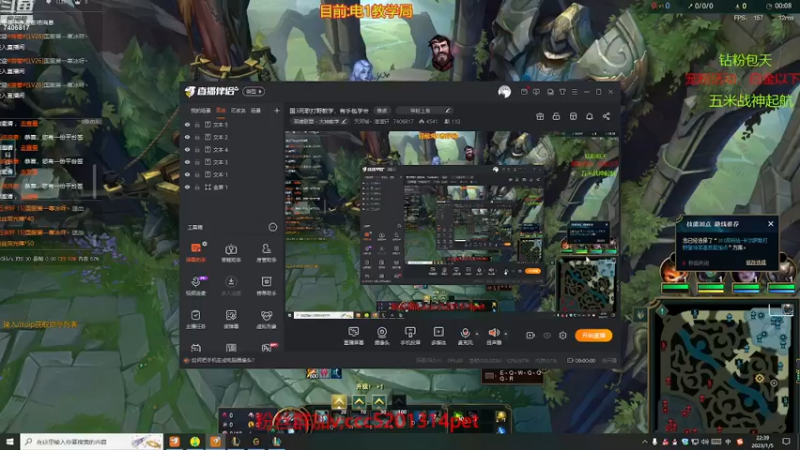This screenshot has width=800, height=450.
Task: Open stream settings gear icon
Action: pos(563,336)
